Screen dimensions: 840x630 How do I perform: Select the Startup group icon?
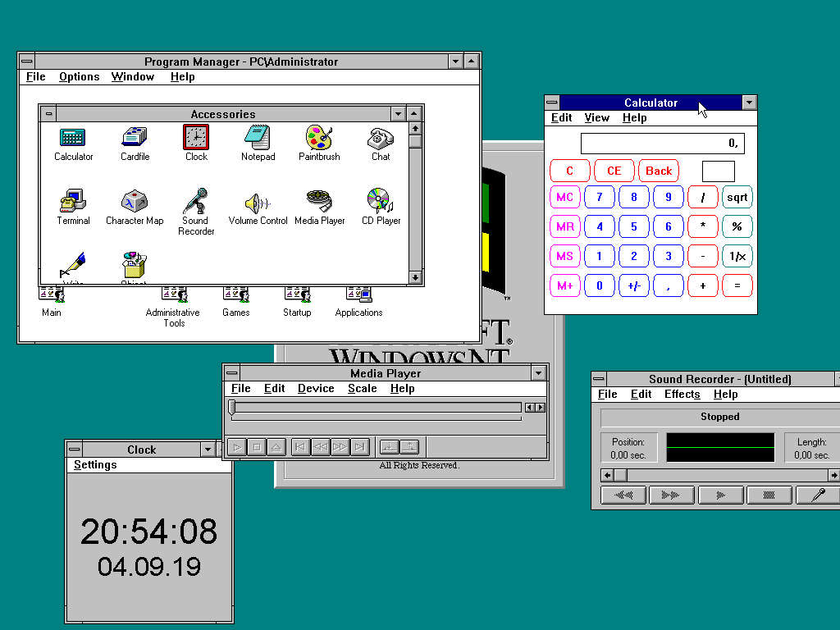(x=297, y=295)
